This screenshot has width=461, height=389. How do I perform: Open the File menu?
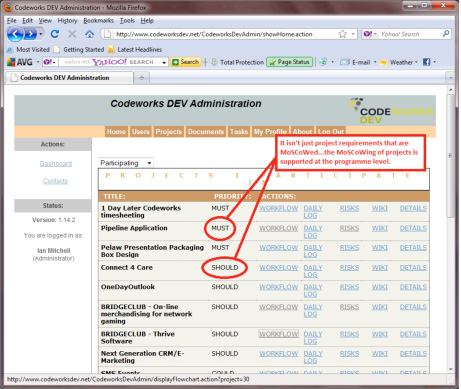tap(12, 21)
